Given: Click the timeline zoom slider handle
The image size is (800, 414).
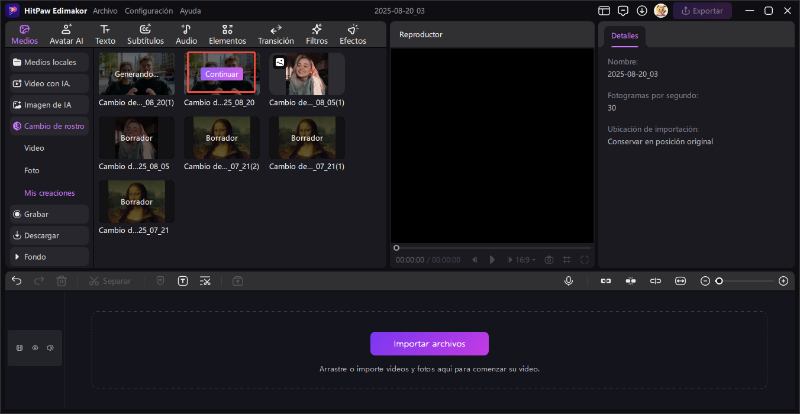Looking at the screenshot, I should pos(719,281).
